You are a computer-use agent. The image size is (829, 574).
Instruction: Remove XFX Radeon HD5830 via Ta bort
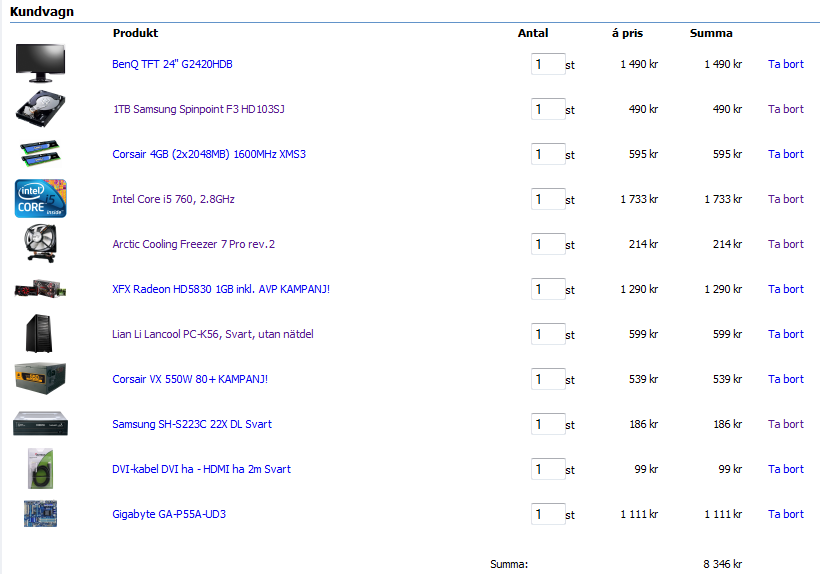tap(785, 289)
